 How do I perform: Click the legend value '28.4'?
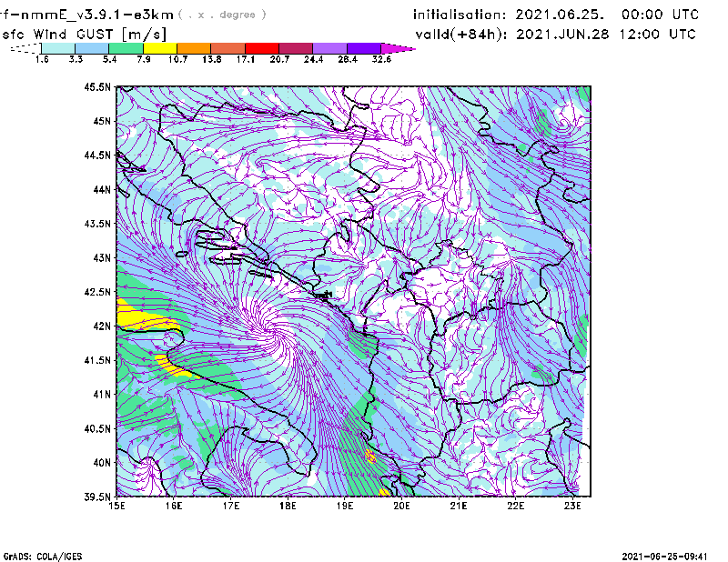348,59
